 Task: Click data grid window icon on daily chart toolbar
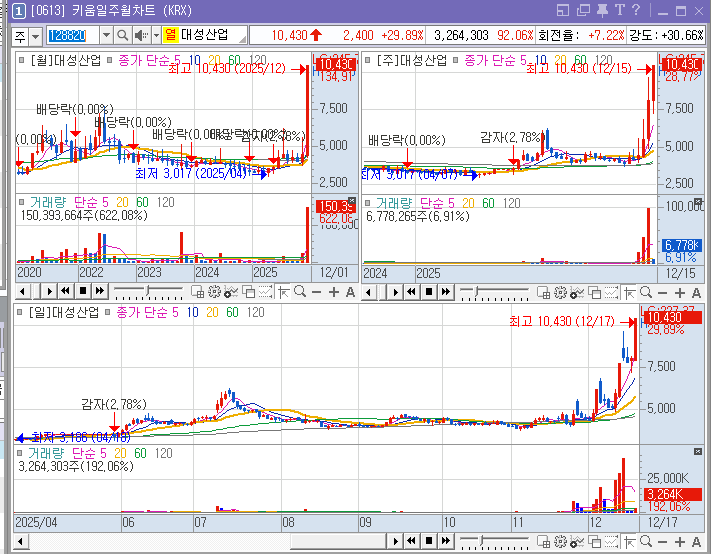coord(543,541)
